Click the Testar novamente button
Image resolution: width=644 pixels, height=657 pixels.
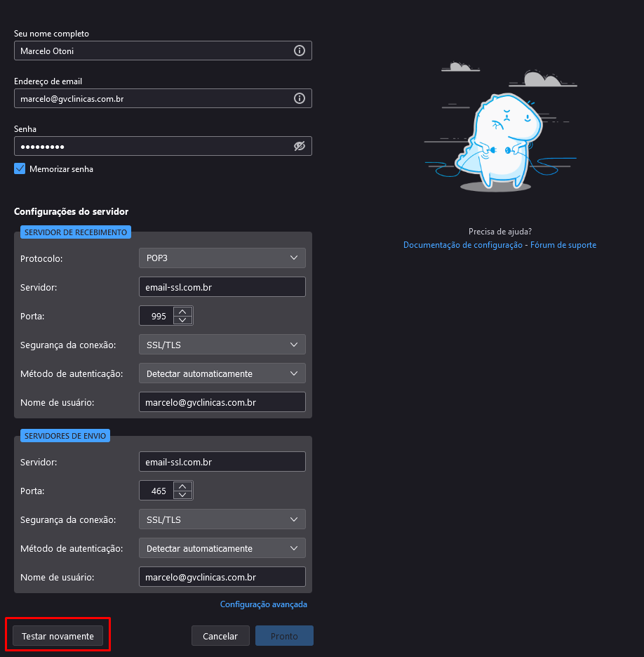pos(58,636)
